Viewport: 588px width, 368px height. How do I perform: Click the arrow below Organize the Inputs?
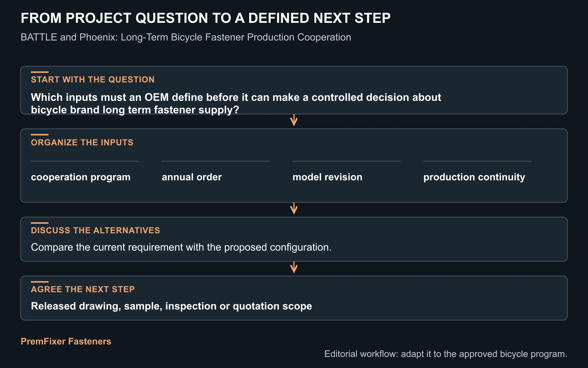tap(294, 209)
